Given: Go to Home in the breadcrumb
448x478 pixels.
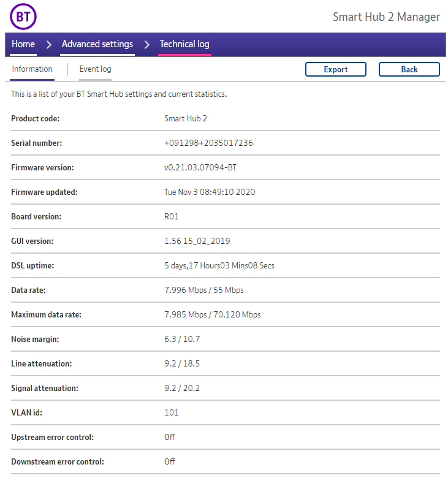Looking at the screenshot, I should 23,44.
